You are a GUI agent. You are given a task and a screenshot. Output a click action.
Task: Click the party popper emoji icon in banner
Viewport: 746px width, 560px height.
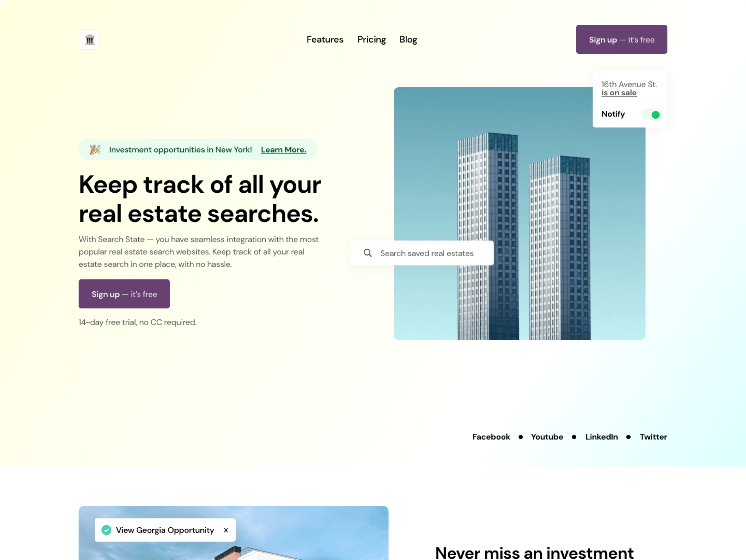[95, 149]
